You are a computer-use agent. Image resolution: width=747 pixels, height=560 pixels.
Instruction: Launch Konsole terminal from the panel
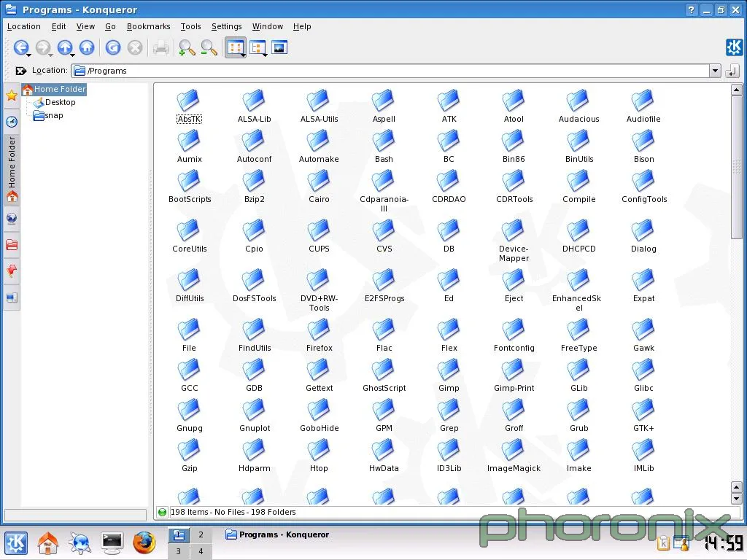pos(112,542)
